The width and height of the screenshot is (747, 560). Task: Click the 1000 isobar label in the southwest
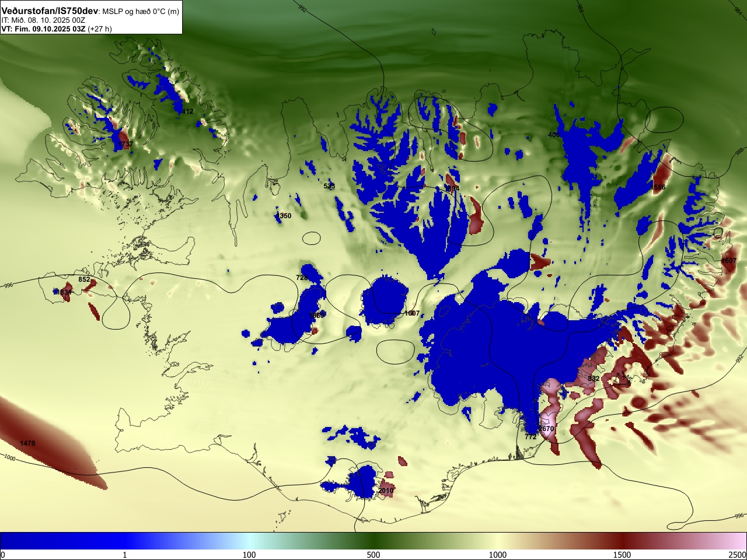coord(9,458)
